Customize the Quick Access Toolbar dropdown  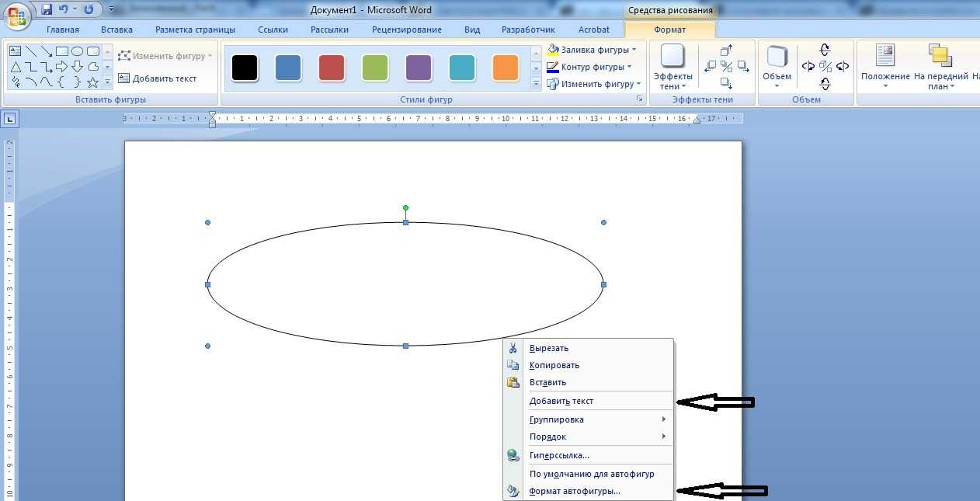pos(111,9)
